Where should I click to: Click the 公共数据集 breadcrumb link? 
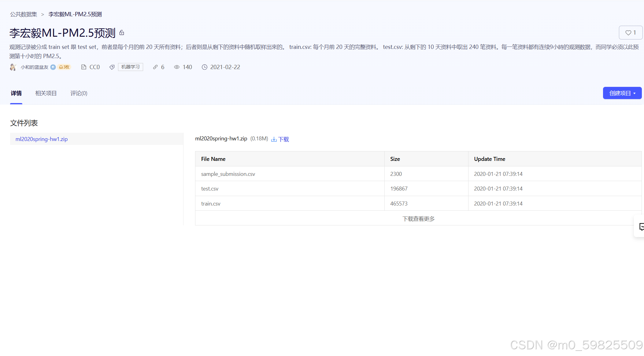[x=23, y=14]
